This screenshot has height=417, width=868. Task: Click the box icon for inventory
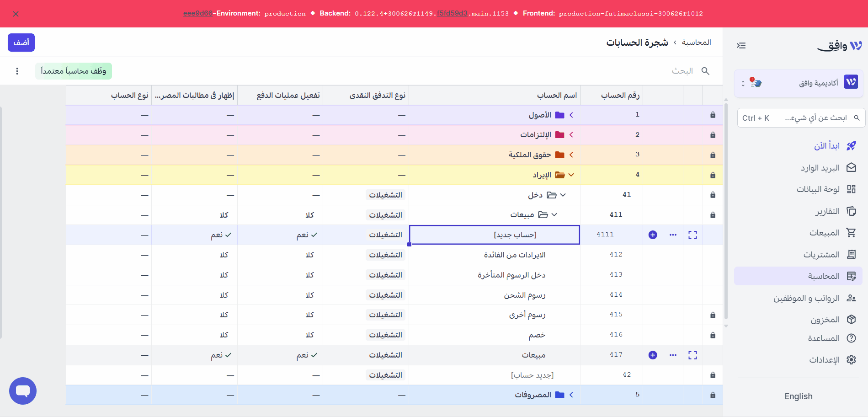851,320
